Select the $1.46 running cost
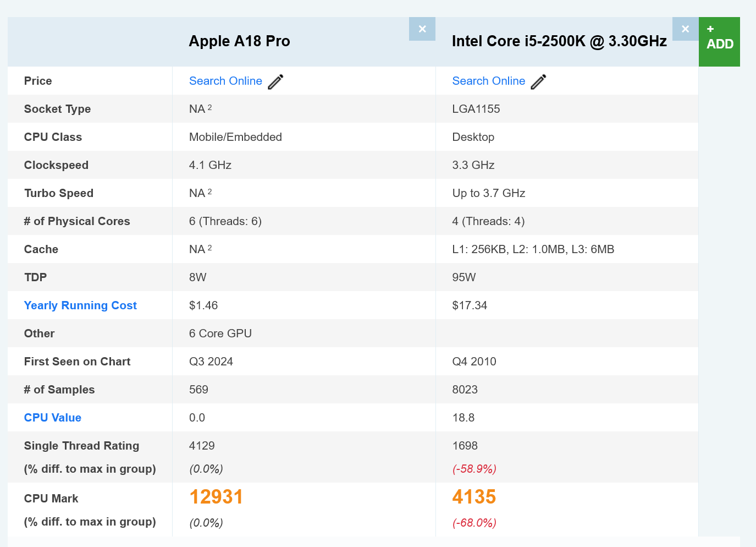756x547 pixels. [x=203, y=305]
